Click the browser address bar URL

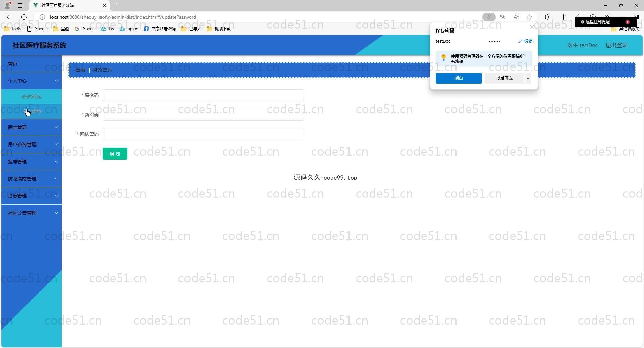pyautogui.click(x=123, y=17)
